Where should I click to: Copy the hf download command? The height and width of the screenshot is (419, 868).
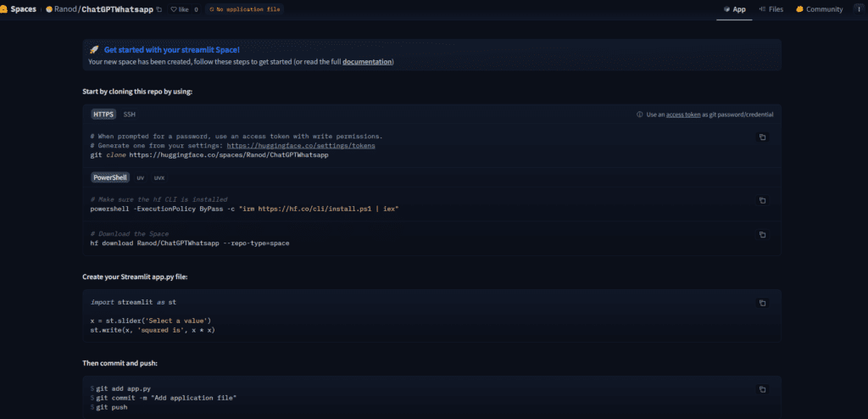point(762,234)
